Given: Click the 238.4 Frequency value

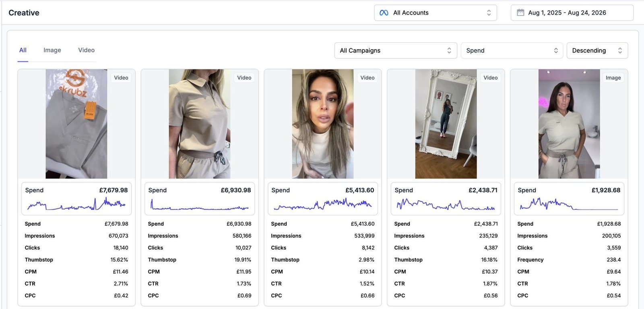Looking at the screenshot, I should point(614,260).
